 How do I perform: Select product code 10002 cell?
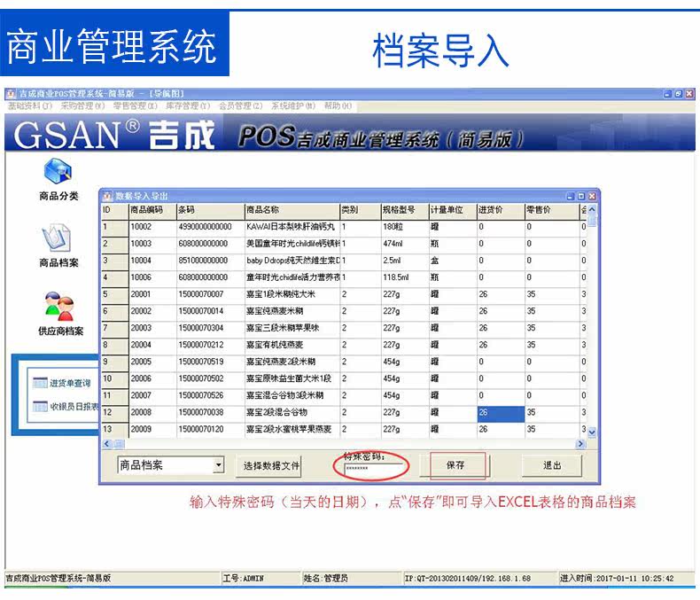click(153, 227)
